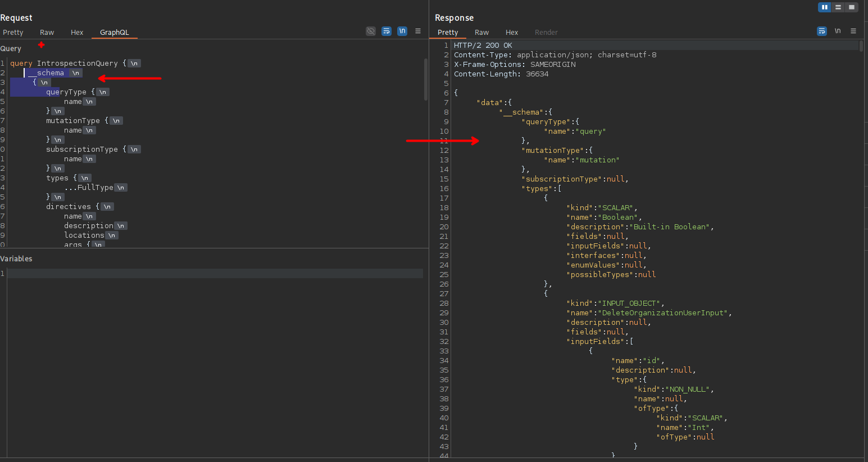Click the Response panel vertical scrollbar
The width and height of the screenshot is (868, 462).
(x=861, y=46)
